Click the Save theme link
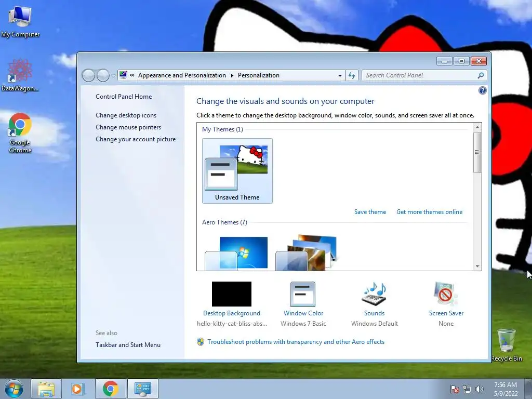The height and width of the screenshot is (399, 532). [x=370, y=212]
